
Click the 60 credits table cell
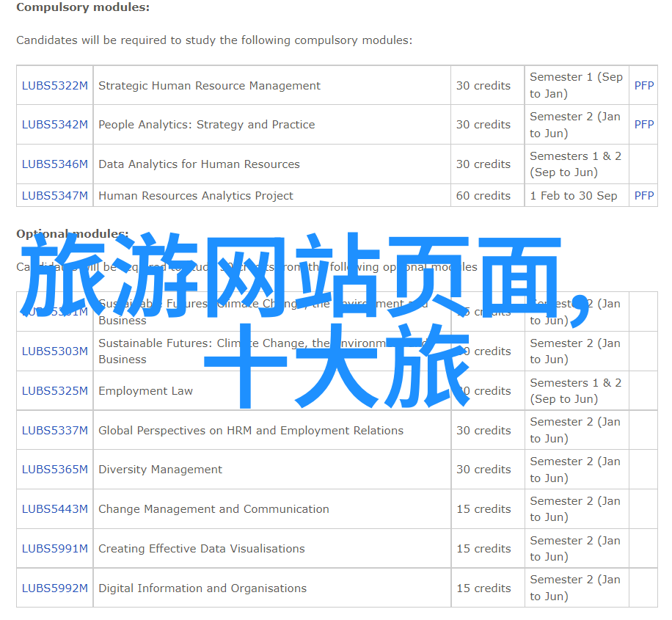(483, 196)
